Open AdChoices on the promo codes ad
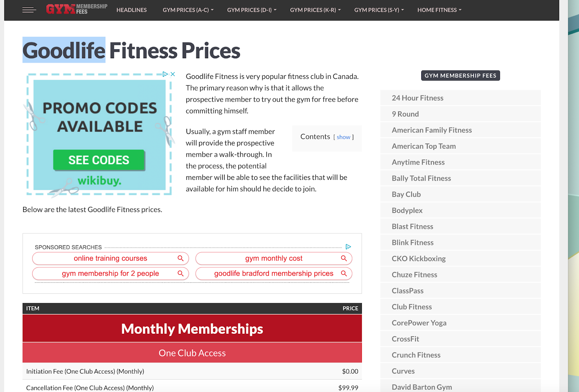This screenshot has height=392, width=579. [166, 74]
